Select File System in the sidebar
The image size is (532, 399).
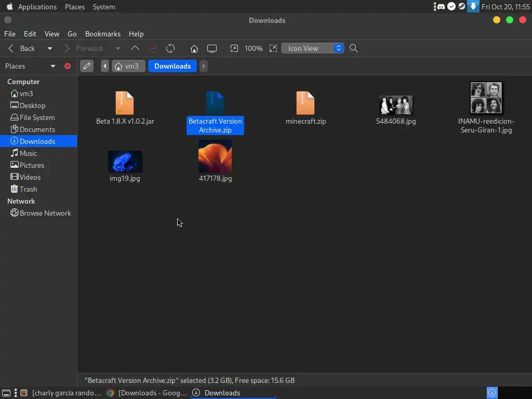38,117
